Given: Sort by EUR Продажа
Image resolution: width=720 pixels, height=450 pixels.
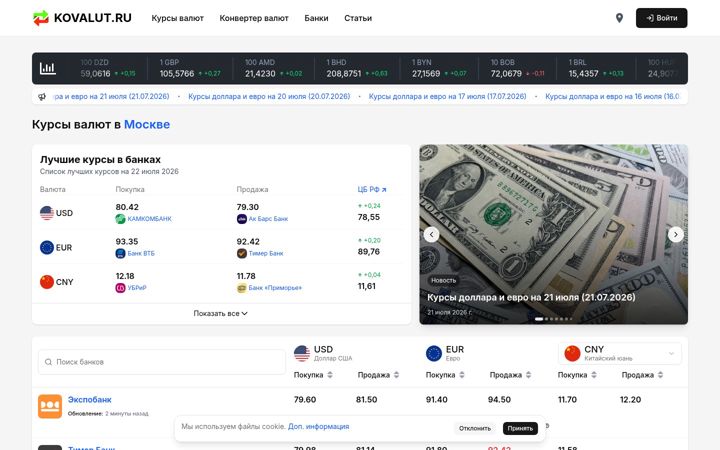Looking at the screenshot, I should click(511, 375).
